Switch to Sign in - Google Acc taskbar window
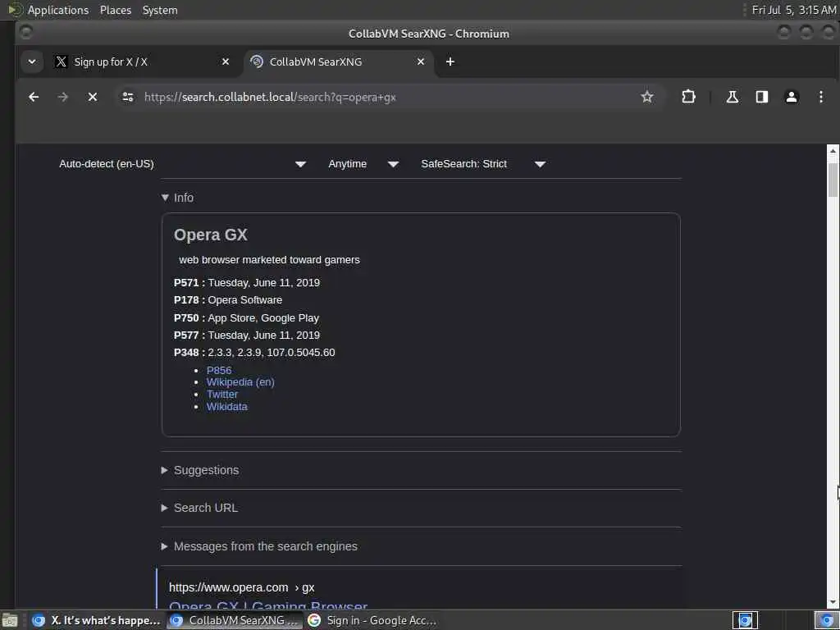 [372, 620]
